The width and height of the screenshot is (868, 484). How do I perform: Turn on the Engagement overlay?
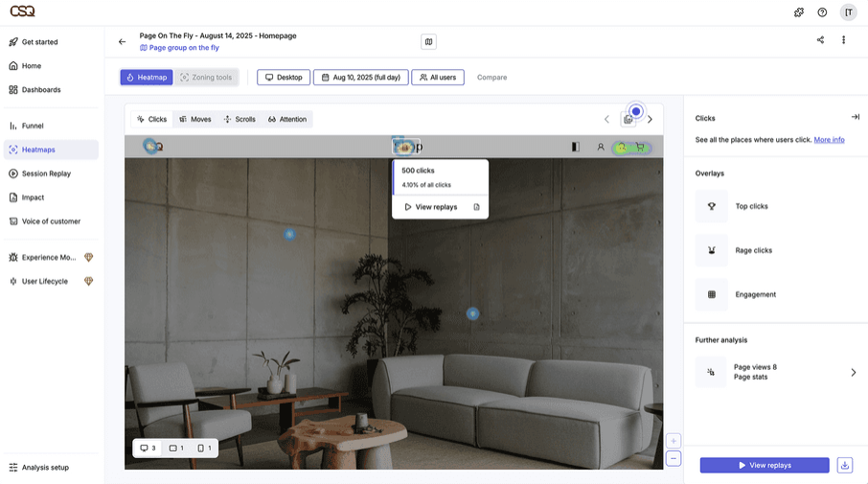(712, 294)
